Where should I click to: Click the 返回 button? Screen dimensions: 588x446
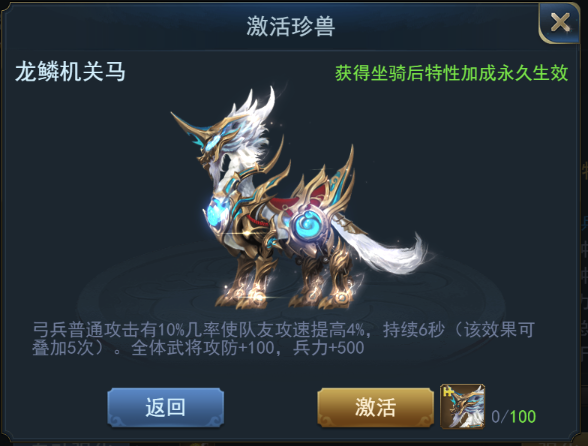click(165, 407)
